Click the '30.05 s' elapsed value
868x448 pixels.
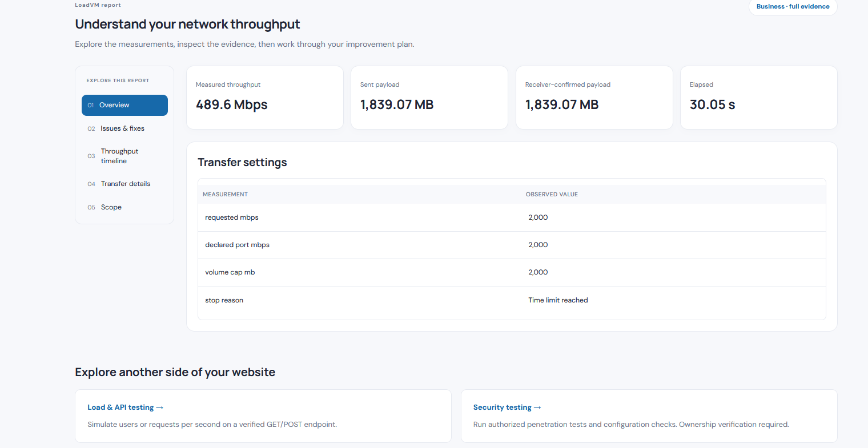[x=712, y=104]
